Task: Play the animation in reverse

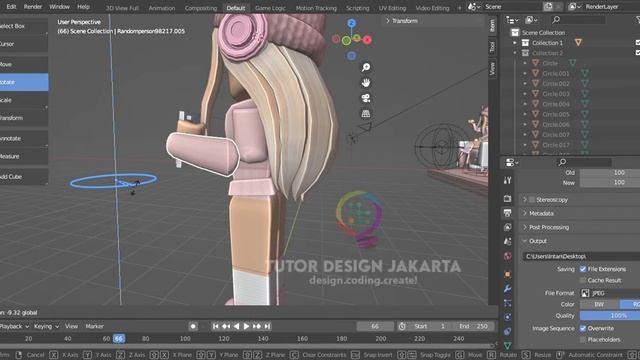Action: [236, 326]
